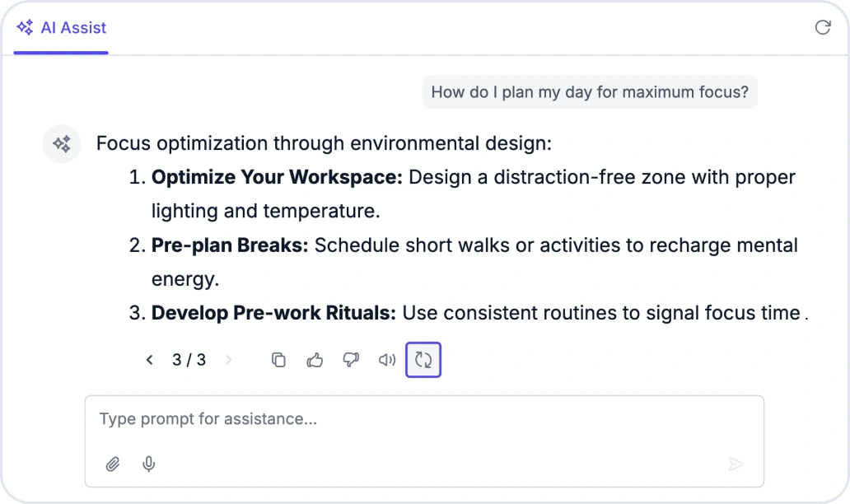850x504 pixels.
Task: Click the sparkle icon in AI Assist tab
Action: click(x=25, y=28)
